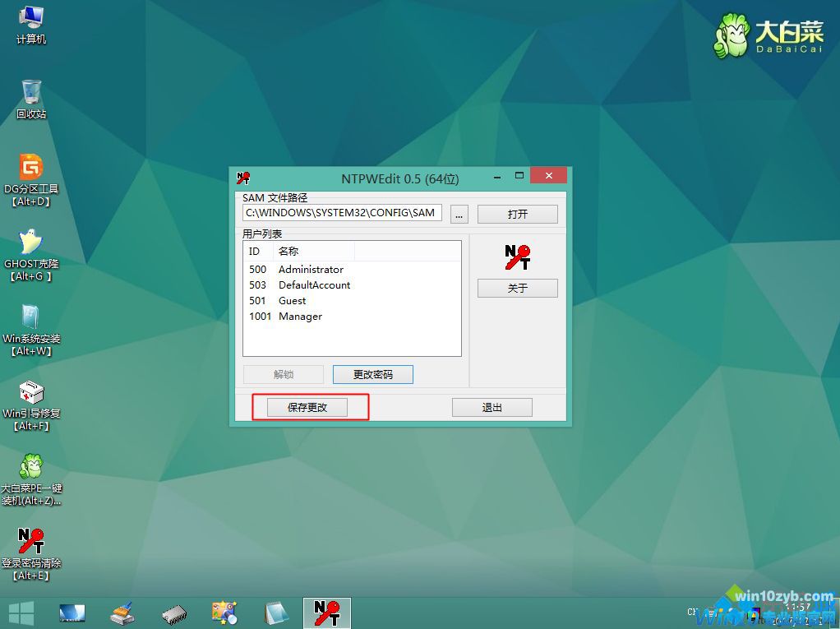This screenshot has width=840, height=629.
Task: Launch 大白菜PE一键装机 desktop shortcut
Action: click(x=31, y=467)
